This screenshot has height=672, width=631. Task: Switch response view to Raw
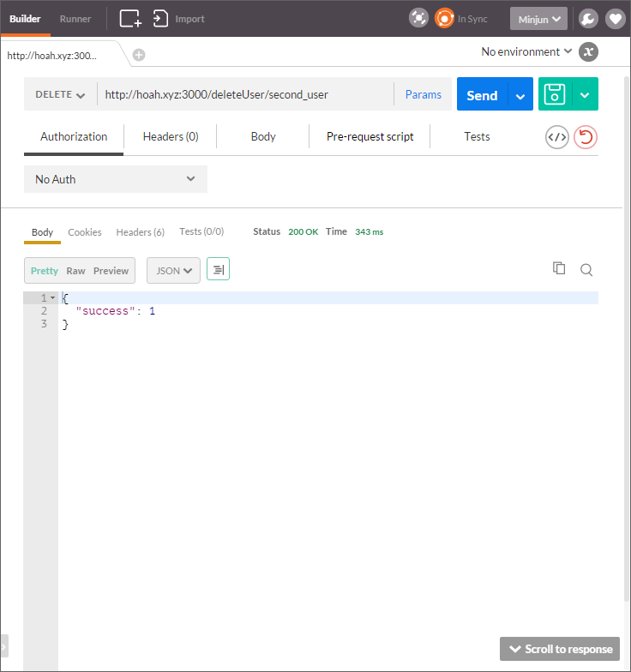[75, 271]
